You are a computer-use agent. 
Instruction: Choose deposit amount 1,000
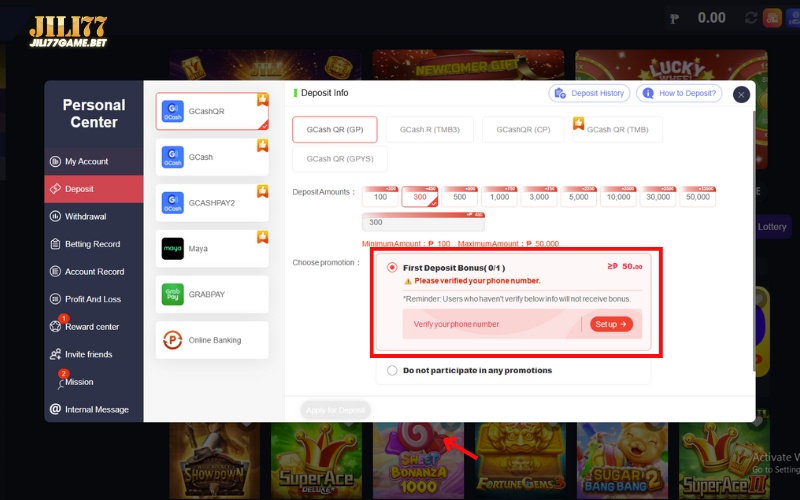(499, 197)
